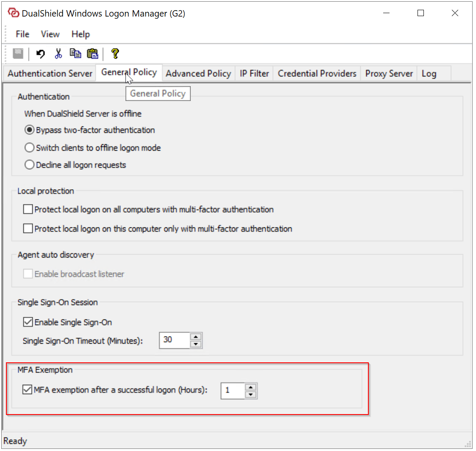The image size is (476, 451).
Task: Choose Decline all logon requests
Action: tap(29, 165)
